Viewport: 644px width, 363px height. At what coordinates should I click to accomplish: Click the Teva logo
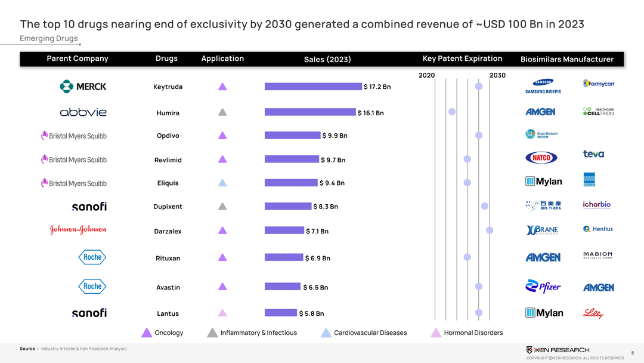[593, 154]
